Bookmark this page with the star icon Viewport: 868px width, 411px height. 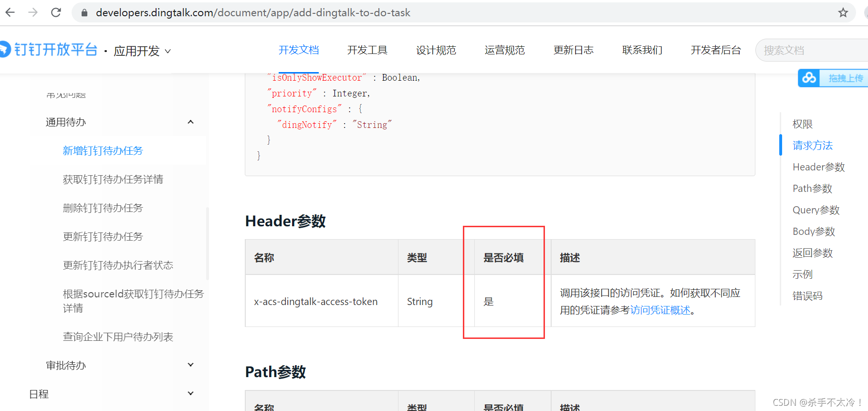pos(843,13)
